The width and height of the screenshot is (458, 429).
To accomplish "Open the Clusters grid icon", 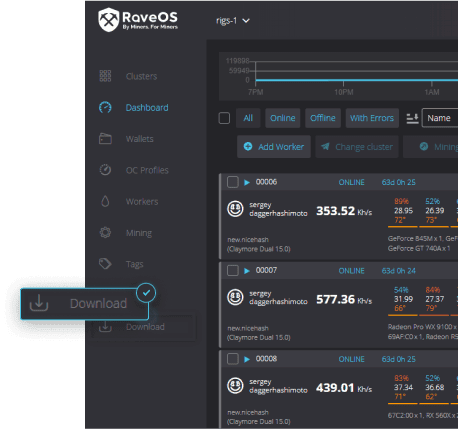I will [x=105, y=76].
